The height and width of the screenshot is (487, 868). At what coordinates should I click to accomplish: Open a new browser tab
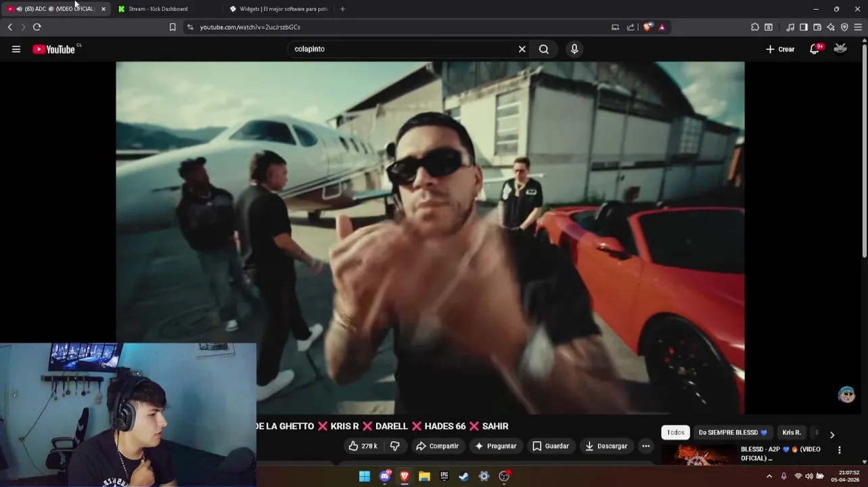point(342,9)
